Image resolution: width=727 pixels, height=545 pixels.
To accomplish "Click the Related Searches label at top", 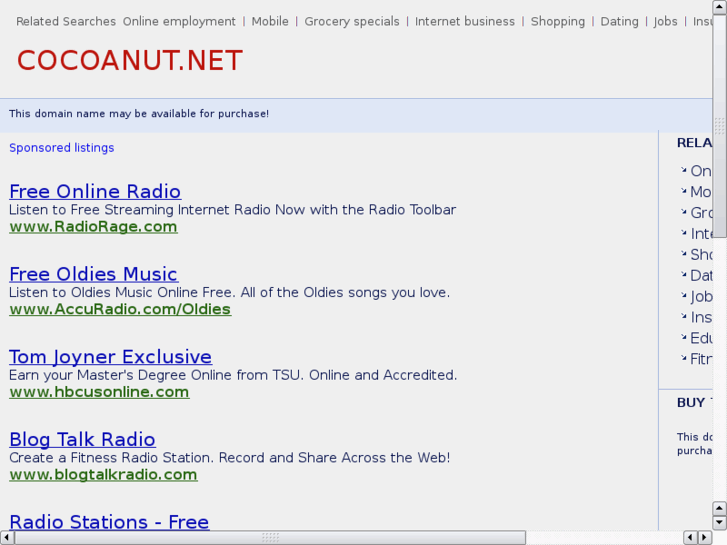I will point(66,22).
